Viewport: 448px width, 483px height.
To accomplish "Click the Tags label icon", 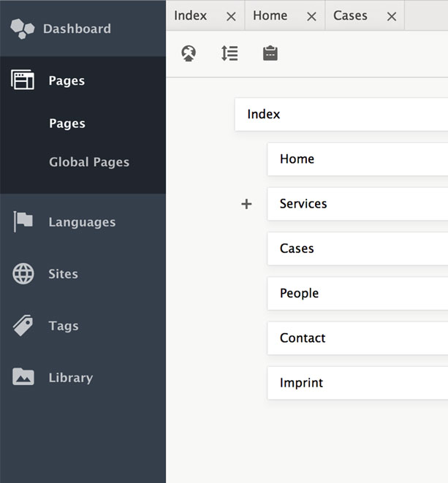I will 23,326.
